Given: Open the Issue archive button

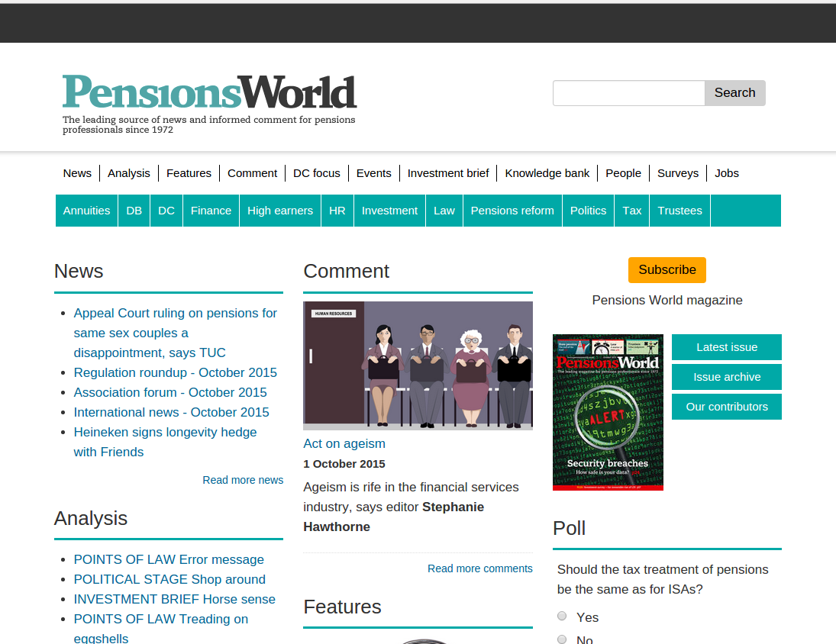Looking at the screenshot, I should coord(727,377).
